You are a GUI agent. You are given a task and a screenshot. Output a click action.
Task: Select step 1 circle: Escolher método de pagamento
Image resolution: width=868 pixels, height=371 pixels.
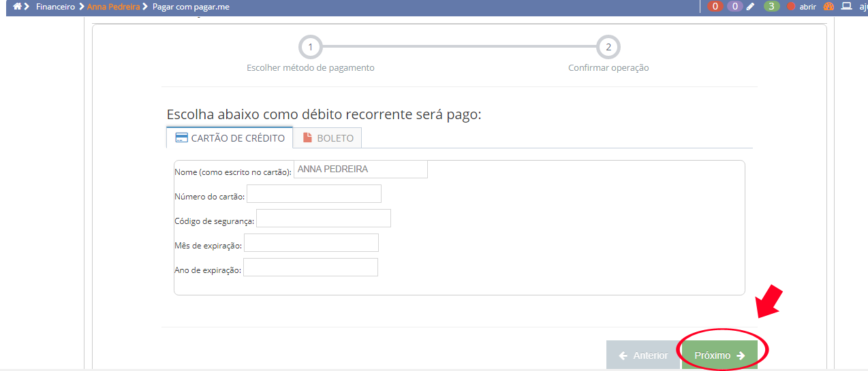coord(310,47)
